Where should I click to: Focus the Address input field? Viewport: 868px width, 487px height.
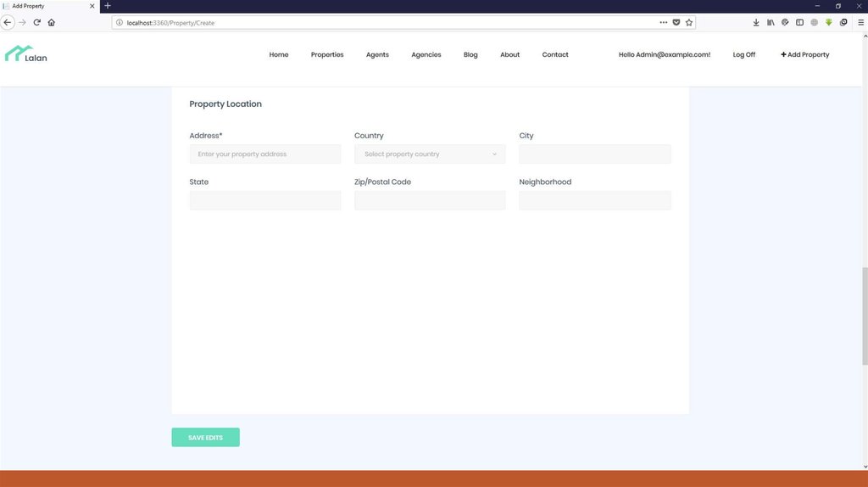[265, 154]
